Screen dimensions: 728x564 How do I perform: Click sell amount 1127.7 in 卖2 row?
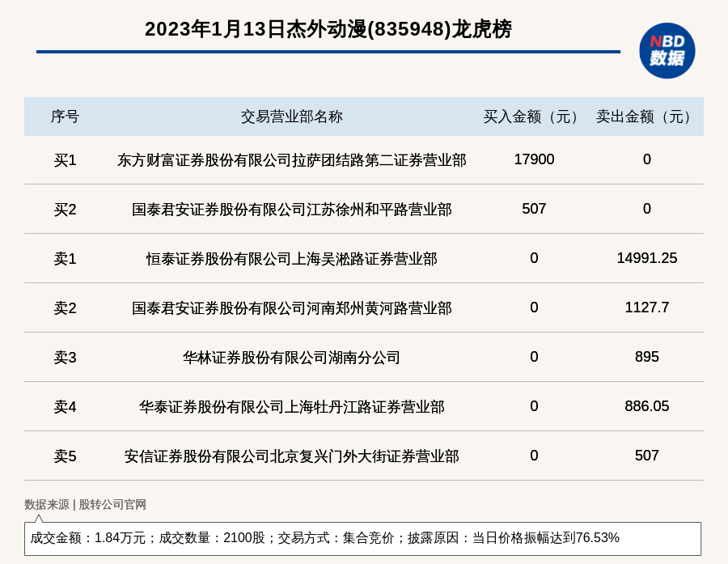coord(647,307)
